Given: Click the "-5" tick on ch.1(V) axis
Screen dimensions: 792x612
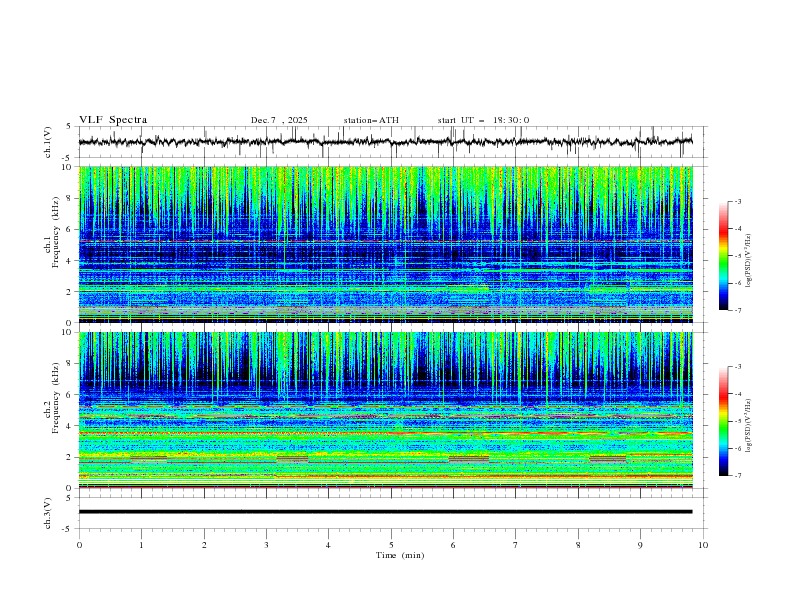Looking at the screenshot, I should tap(68, 158).
